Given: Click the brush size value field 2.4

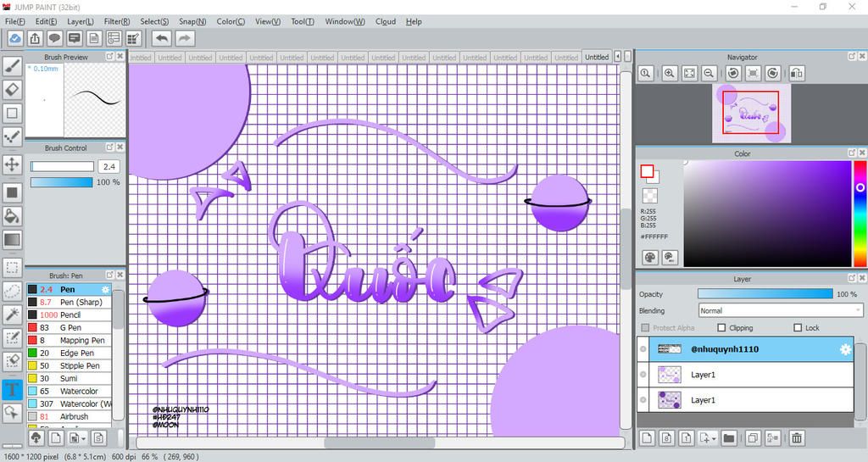Looking at the screenshot, I should 109,166.
